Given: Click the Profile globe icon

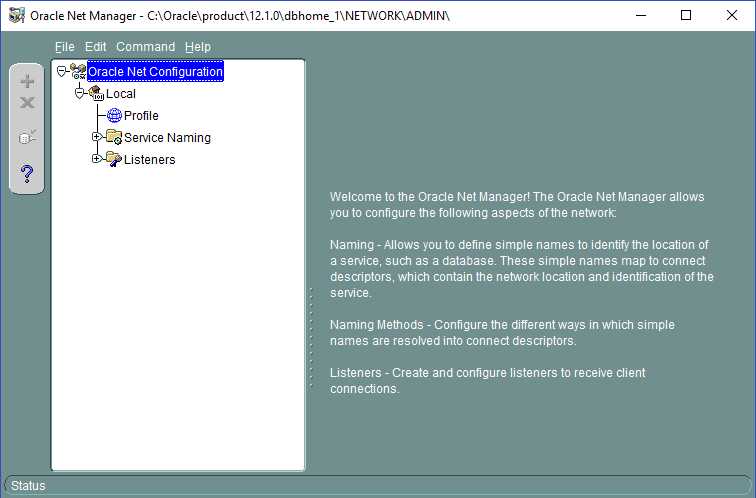Looking at the screenshot, I should pyautogui.click(x=114, y=115).
